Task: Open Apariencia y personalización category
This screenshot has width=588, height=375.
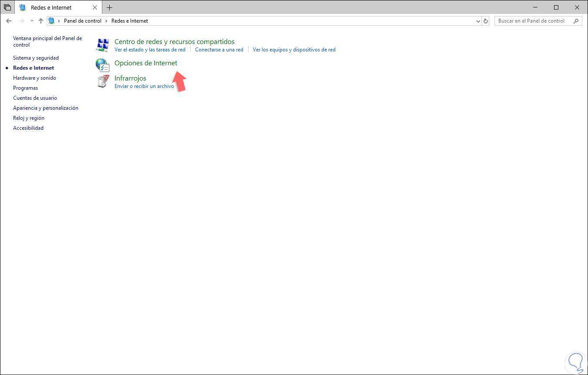Action: [46, 108]
